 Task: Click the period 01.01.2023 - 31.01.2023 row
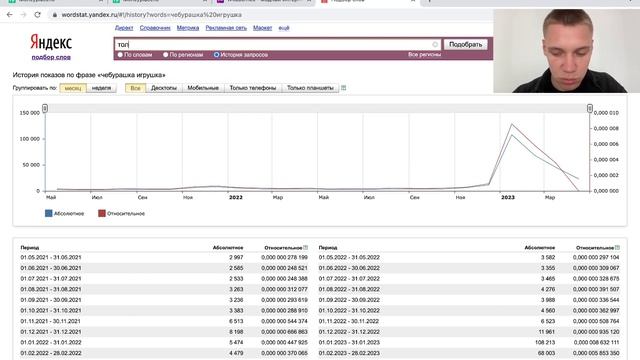click(469, 342)
